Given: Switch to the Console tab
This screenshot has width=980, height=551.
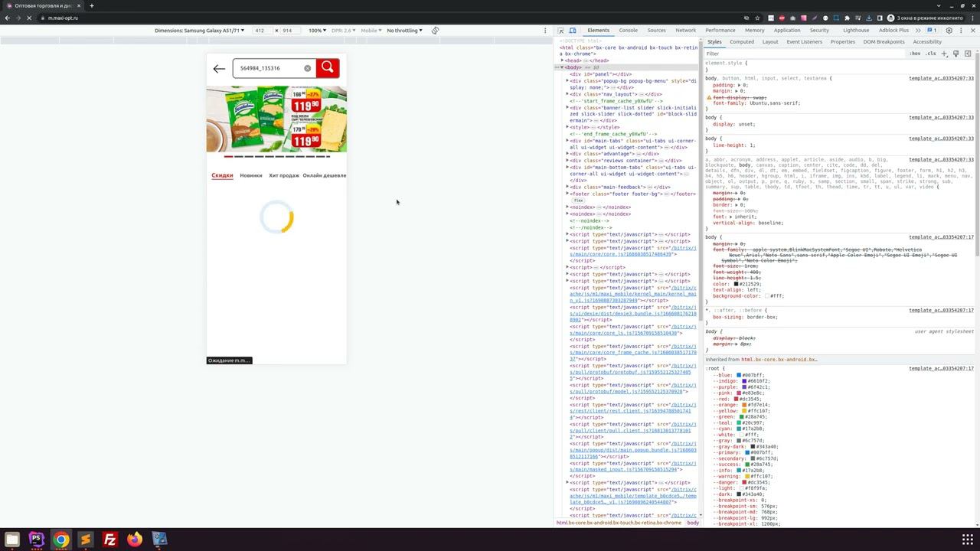Looking at the screenshot, I should (x=629, y=31).
